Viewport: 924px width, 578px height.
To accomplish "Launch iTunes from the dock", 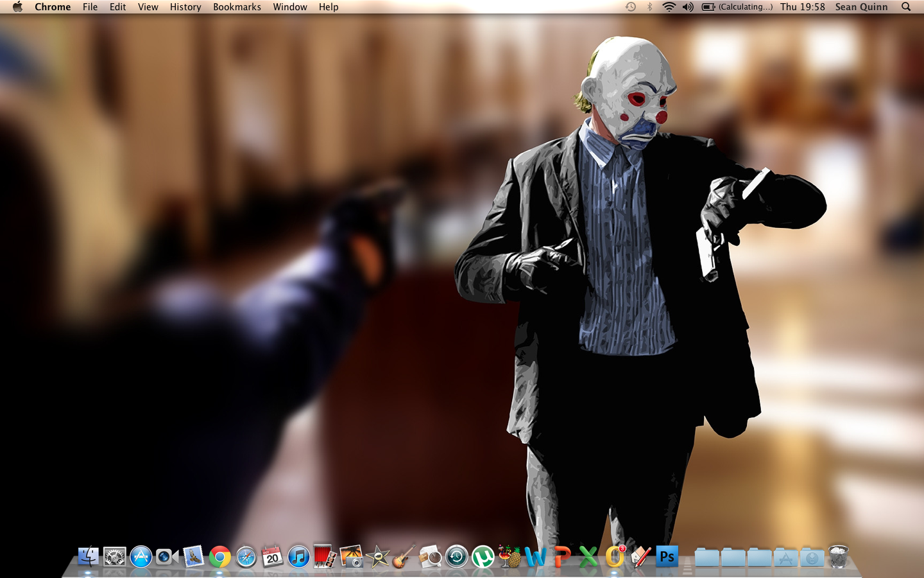I will (x=299, y=556).
